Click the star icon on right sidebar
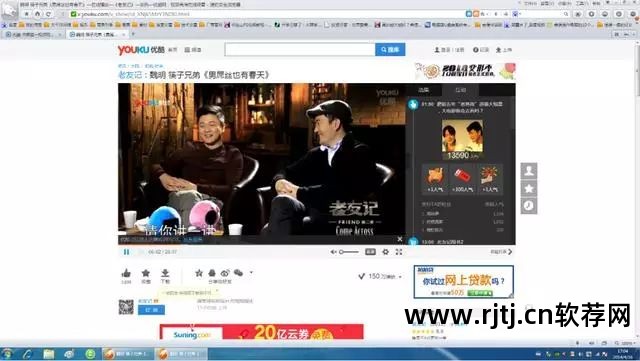Image resolution: width=640 pixels, height=361 pixels. [x=529, y=188]
